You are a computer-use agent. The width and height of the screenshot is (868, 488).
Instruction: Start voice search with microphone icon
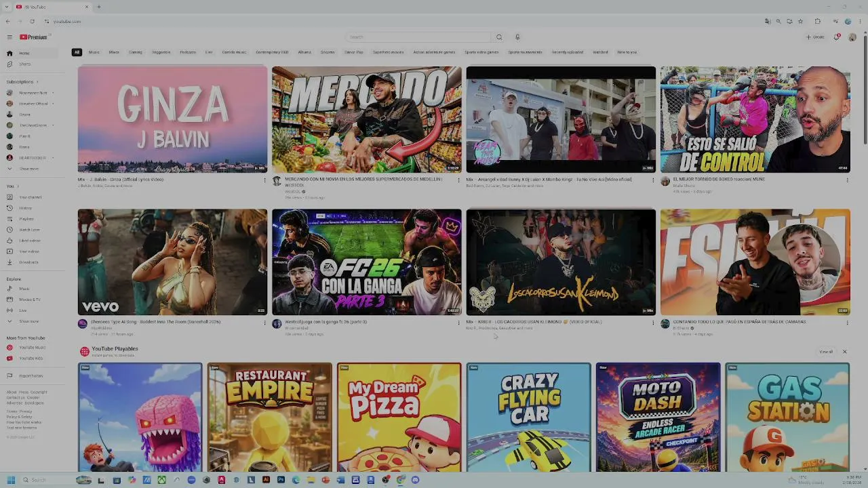(x=517, y=37)
